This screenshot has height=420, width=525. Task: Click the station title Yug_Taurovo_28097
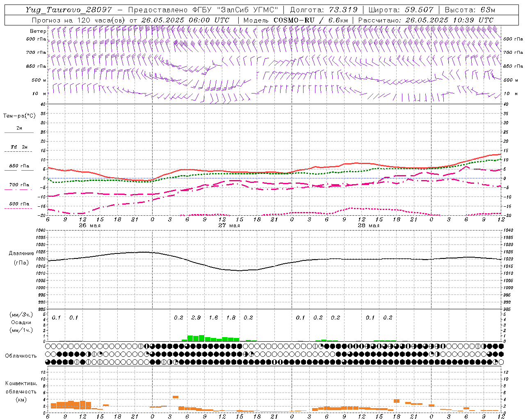(69, 10)
